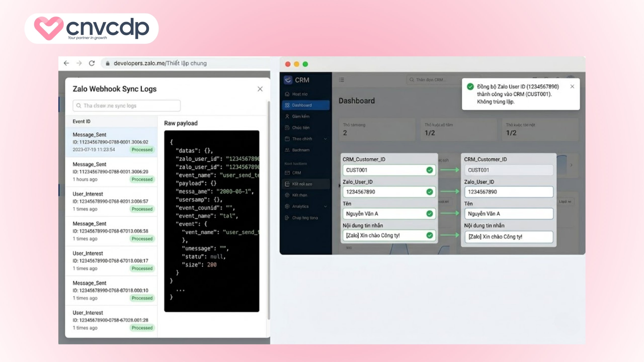Screen dimensions: 644x362
Task: Click the search magnifier in sync logs field
Action: point(79,106)
